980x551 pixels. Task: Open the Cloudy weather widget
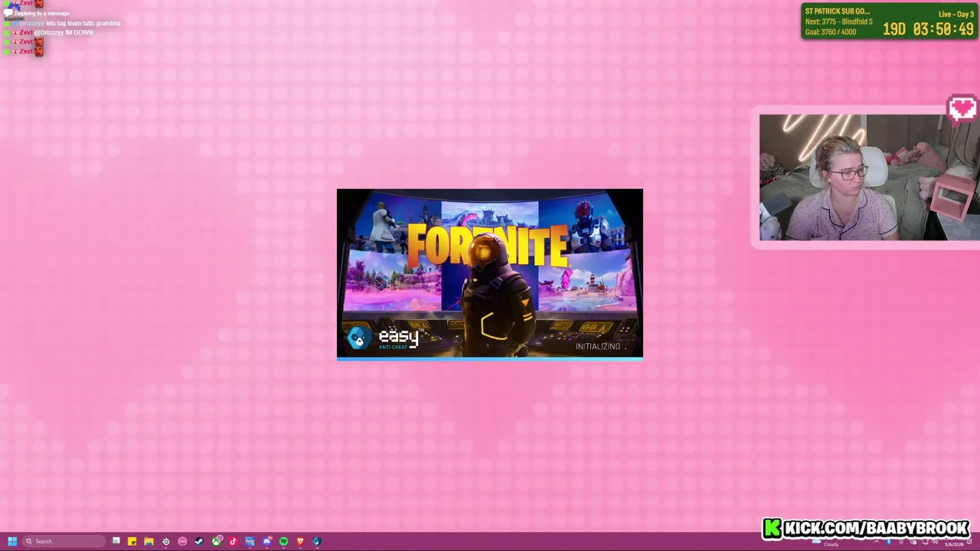[825, 543]
